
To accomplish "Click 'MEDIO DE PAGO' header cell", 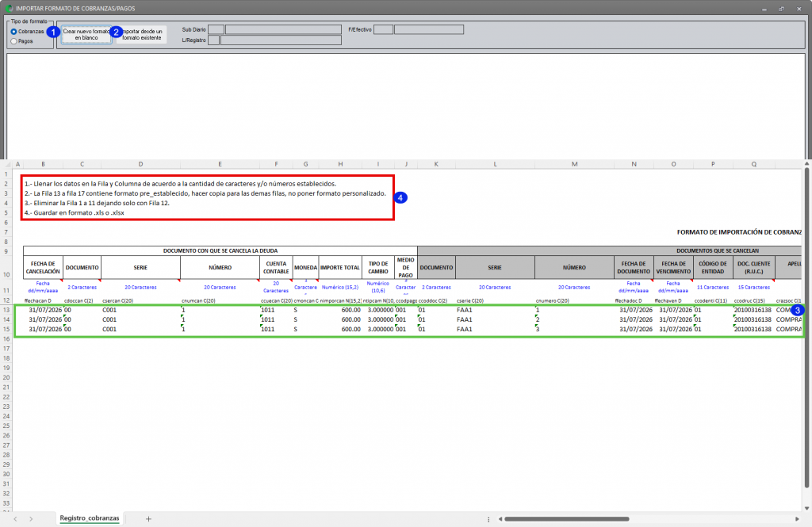I will [405, 267].
